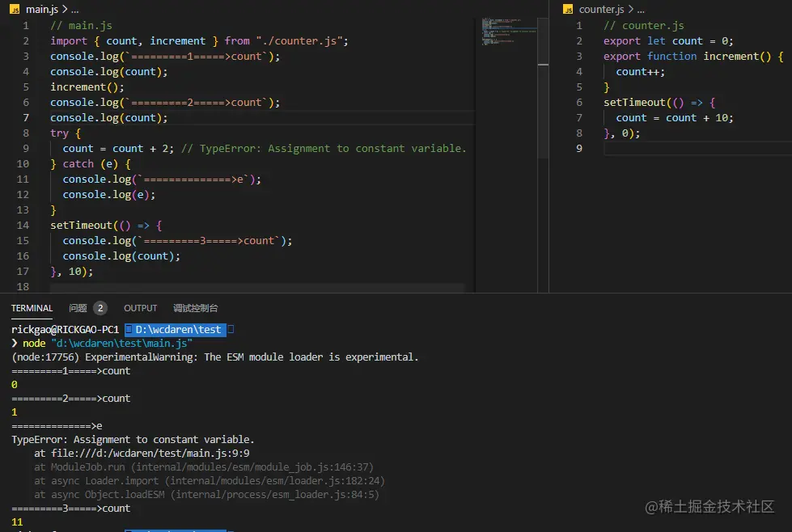Click the minimap in the main.js editor
This screenshot has width=792, height=532.
(x=509, y=32)
